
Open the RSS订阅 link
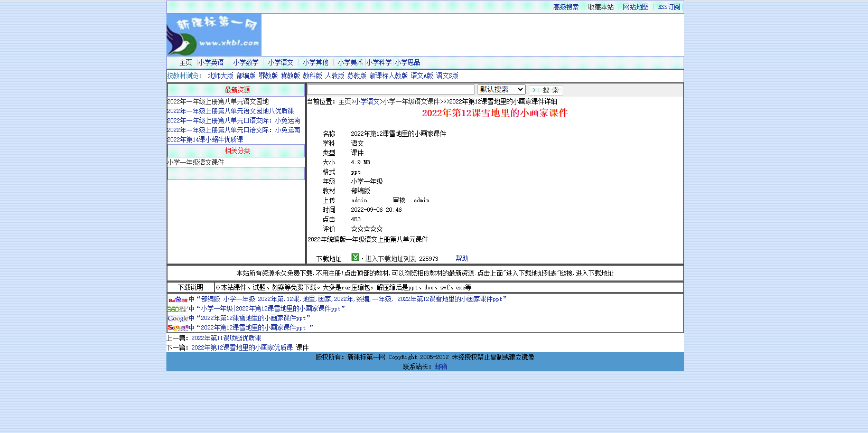[x=669, y=7]
